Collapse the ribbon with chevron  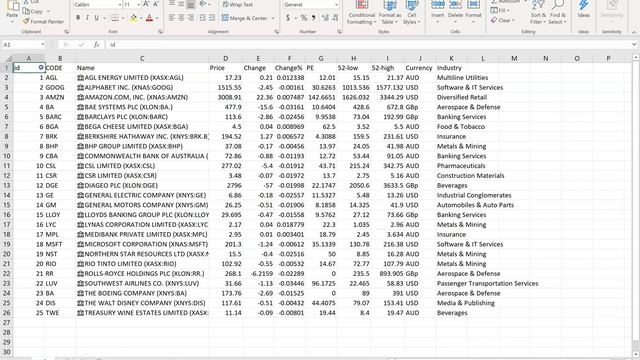tap(634, 32)
